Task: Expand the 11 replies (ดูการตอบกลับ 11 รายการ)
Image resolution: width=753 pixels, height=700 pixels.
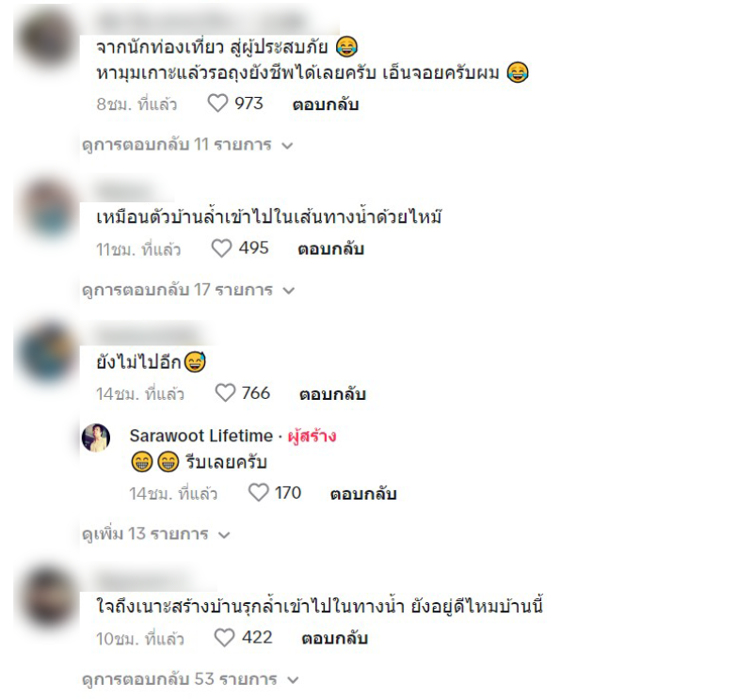Action: click(187, 145)
